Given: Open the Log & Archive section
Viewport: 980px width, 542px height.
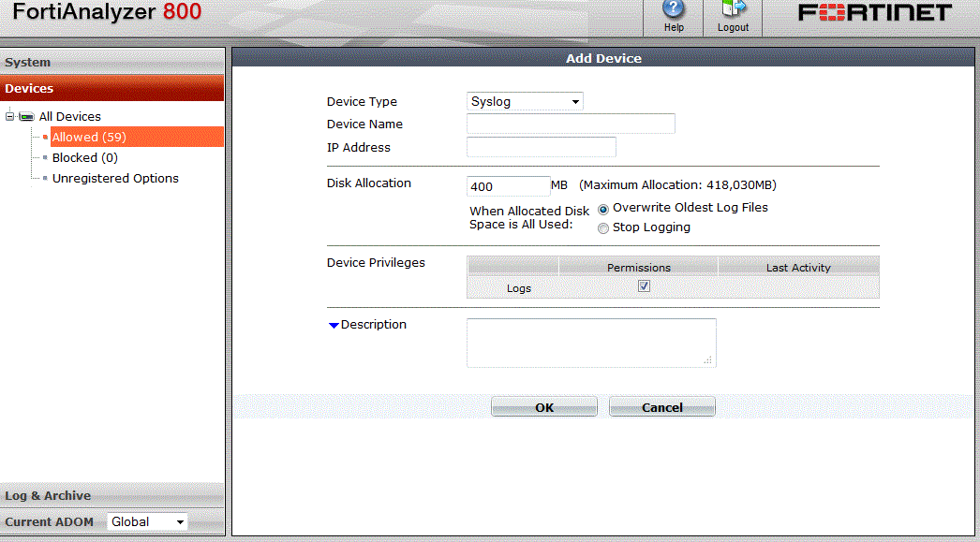Looking at the screenshot, I should 111,495.
